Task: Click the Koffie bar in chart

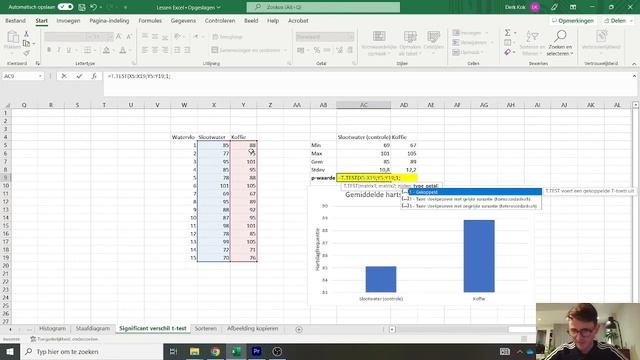Action: tap(479, 256)
